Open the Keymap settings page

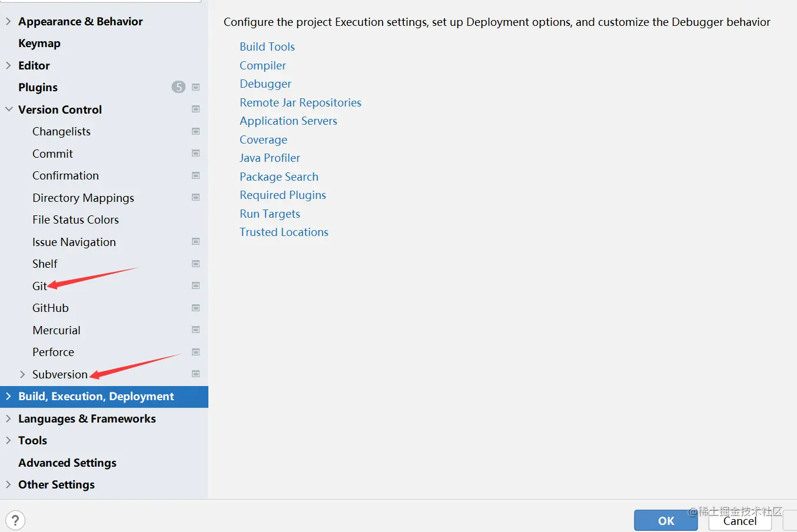click(x=39, y=44)
